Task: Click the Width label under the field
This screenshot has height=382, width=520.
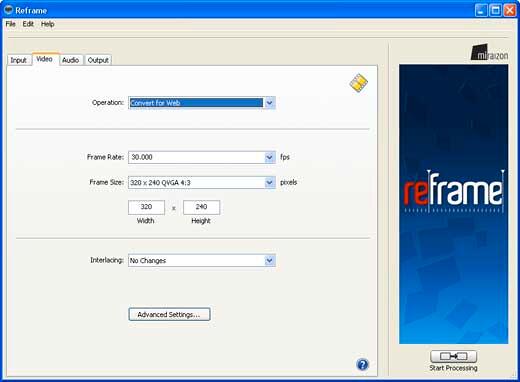Action: click(146, 221)
